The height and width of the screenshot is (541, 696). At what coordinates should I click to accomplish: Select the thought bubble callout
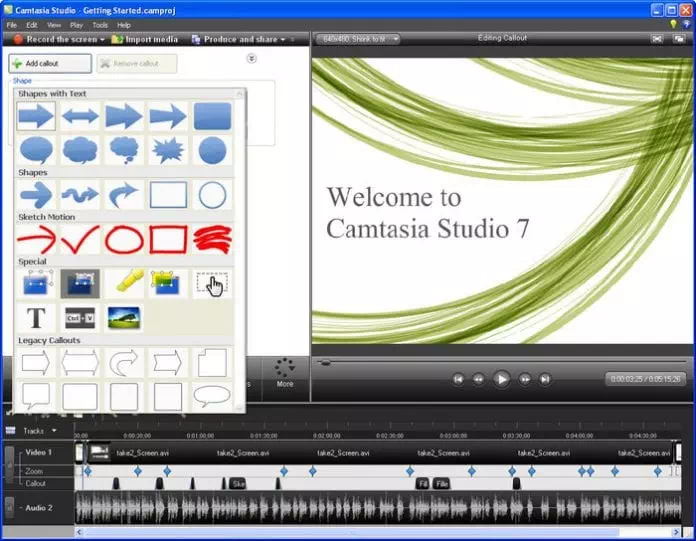click(124, 150)
